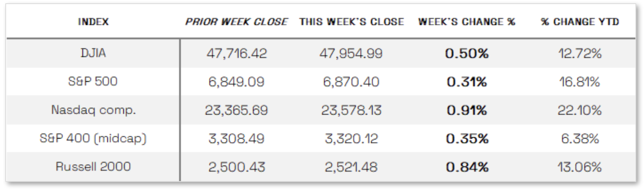Select the Russell 2000 row label
644x191 pixels.
93,167
